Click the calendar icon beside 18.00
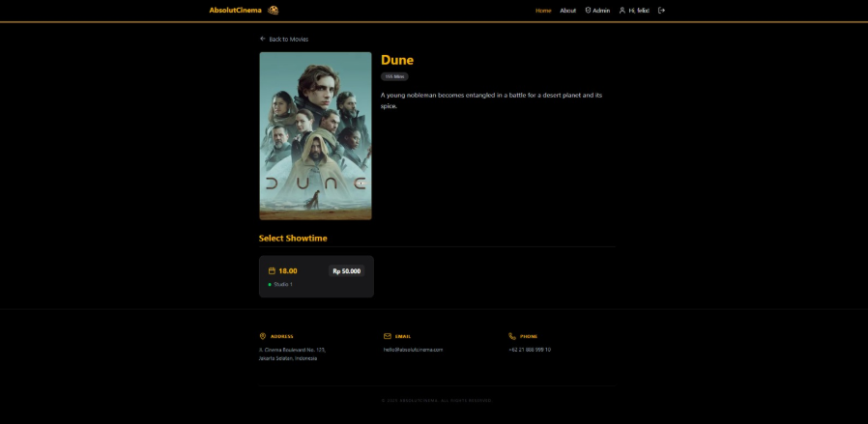This screenshot has width=868, height=424. 272,270
